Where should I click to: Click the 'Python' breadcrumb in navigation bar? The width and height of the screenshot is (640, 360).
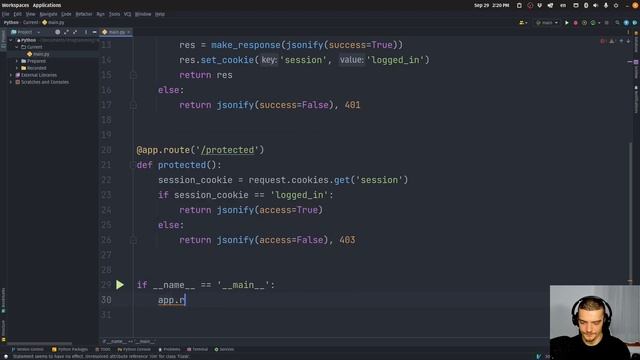tap(11, 22)
